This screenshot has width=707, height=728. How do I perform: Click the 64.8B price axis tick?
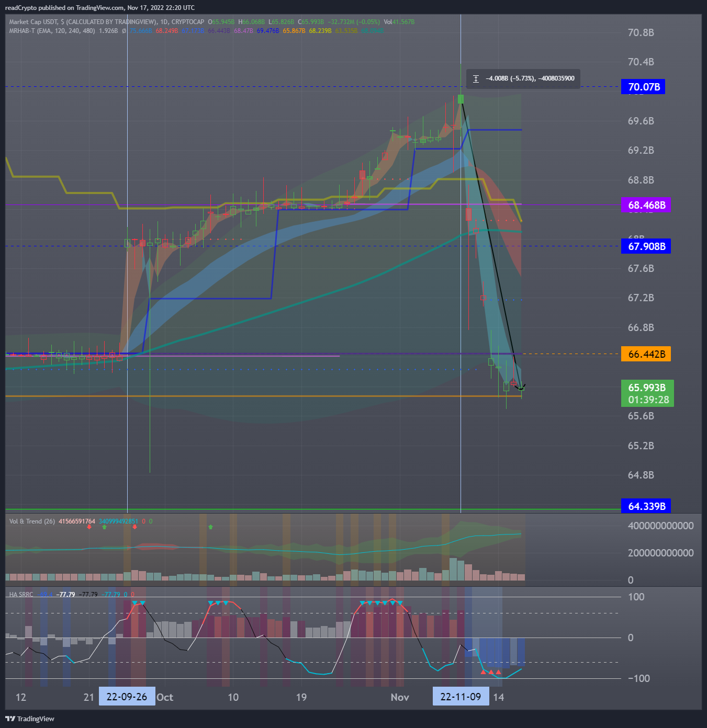coord(641,475)
